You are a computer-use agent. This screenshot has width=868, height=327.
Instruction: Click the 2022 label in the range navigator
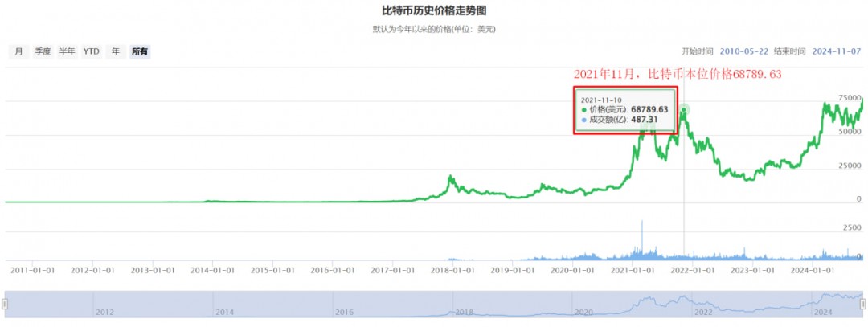point(703,312)
